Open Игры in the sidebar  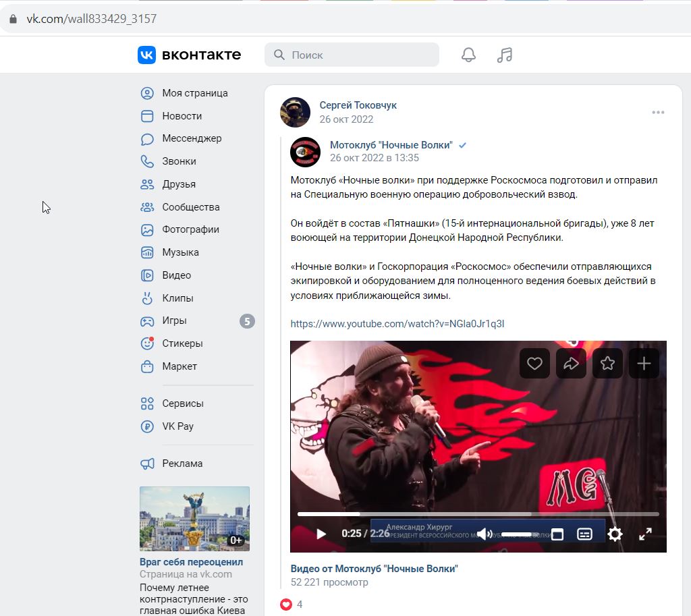coord(175,320)
